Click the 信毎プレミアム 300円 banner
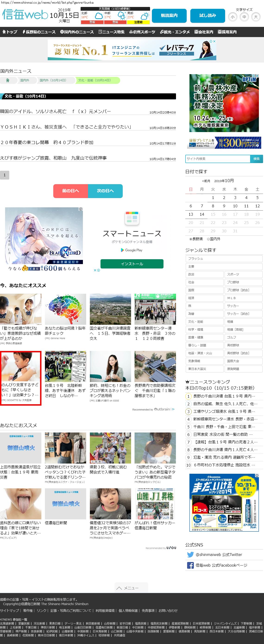 coord(224,143)
